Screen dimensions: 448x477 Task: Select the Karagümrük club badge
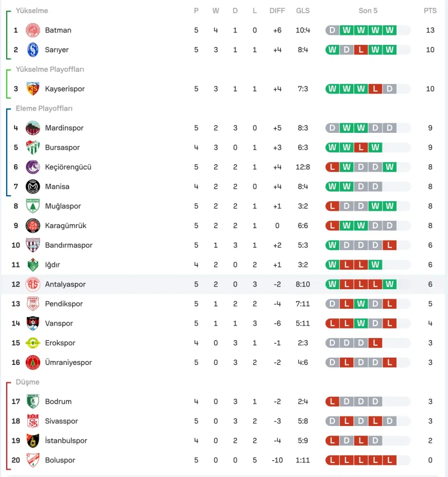click(32, 226)
